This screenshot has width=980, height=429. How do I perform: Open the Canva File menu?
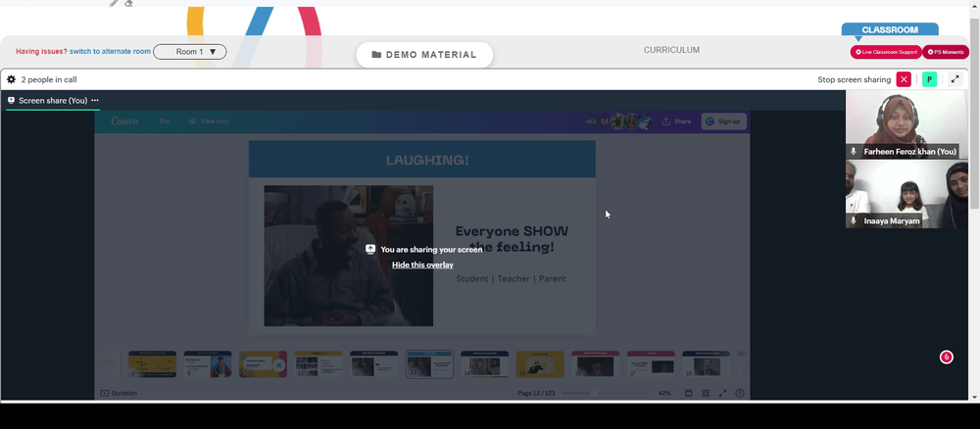point(165,121)
